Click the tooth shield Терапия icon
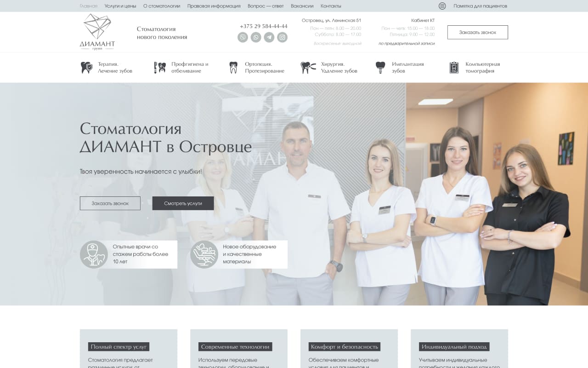588x368 pixels. click(x=86, y=68)
